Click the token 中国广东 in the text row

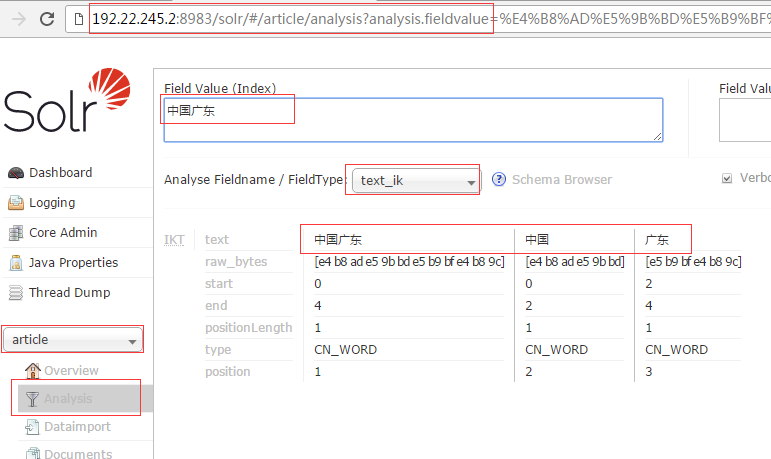tap(338, 240)
